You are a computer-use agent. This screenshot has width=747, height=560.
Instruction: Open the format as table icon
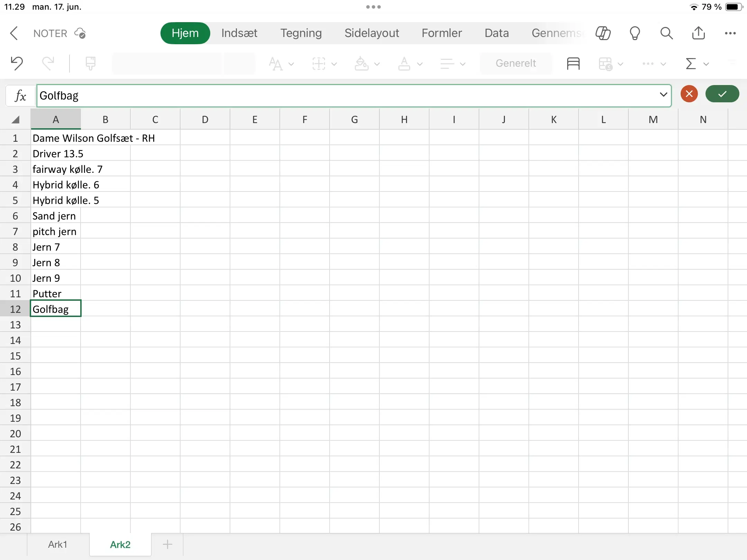pos(606,64)
